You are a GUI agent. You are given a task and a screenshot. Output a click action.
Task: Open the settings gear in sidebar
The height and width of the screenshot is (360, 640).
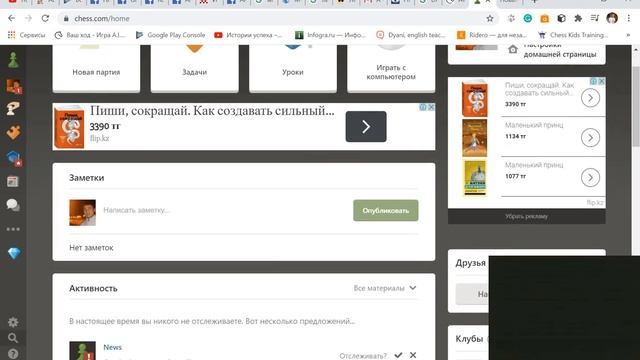13,322
